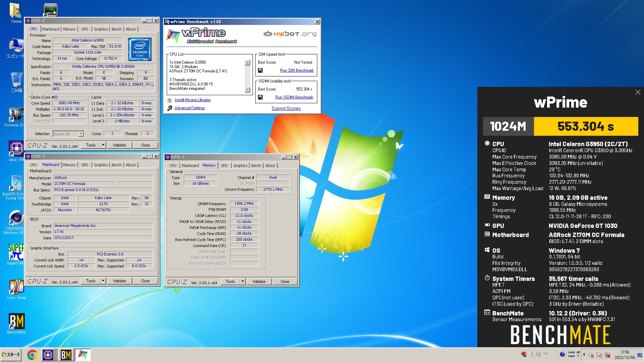The image size is (644, 362).
Task: Close the BenchMate wPrime result panel
Action: tap(638, 92)
